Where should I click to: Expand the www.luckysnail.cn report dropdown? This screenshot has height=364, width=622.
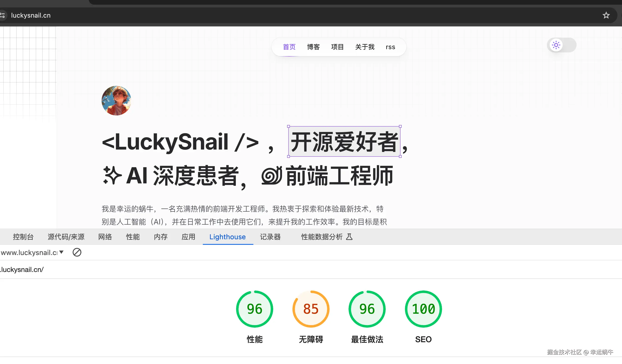pos(61,252)
